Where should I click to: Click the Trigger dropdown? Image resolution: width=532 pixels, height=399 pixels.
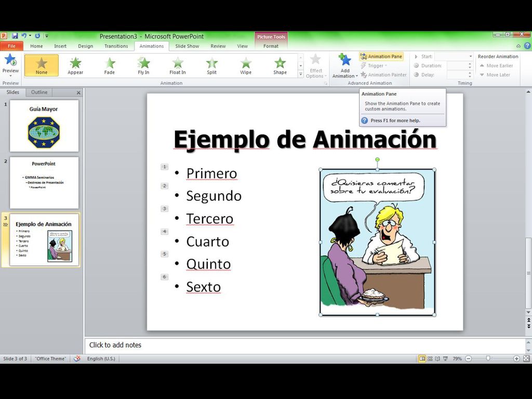coord(374,65)
